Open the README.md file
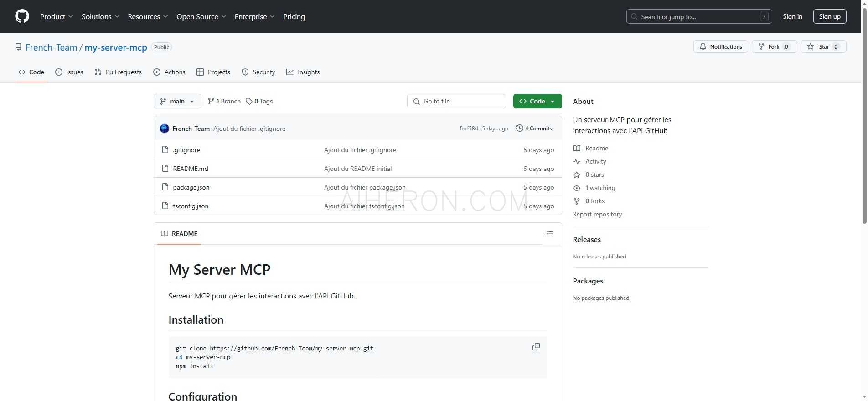 pos(191,169)
